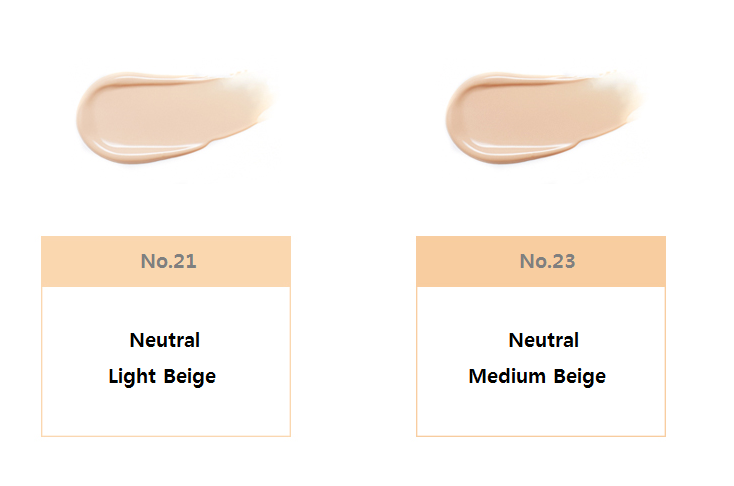Click blank space below "Light Beige" inside card
Image resolution: width=734 pixels, height=486 pixels.
point(166,412)
